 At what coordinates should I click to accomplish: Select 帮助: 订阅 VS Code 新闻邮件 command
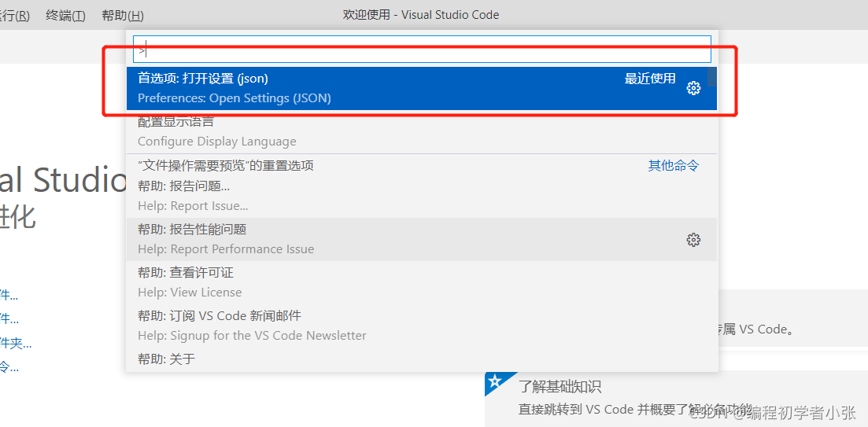[422, 326]
